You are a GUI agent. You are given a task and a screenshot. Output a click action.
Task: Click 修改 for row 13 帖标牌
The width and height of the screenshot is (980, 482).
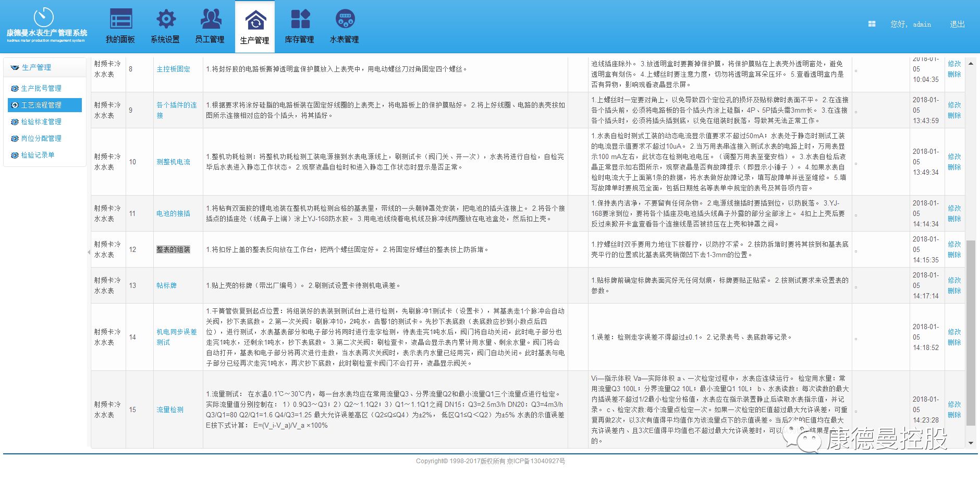point(954,280)
